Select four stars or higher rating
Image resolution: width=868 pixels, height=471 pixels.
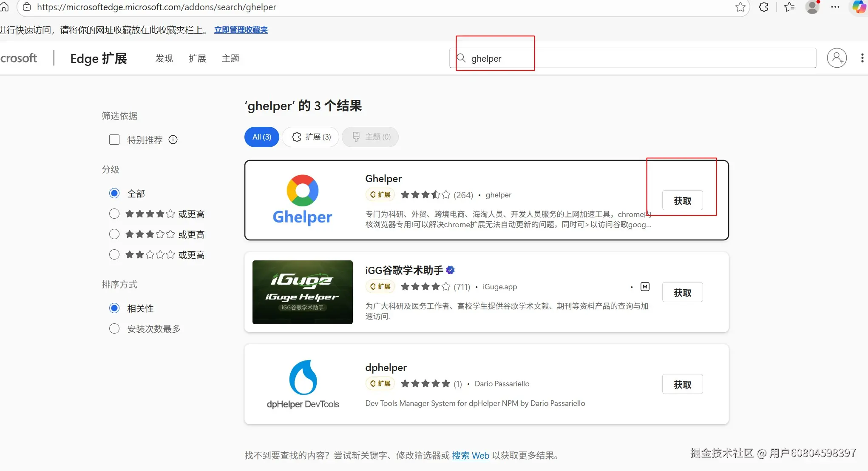(114, 214)
